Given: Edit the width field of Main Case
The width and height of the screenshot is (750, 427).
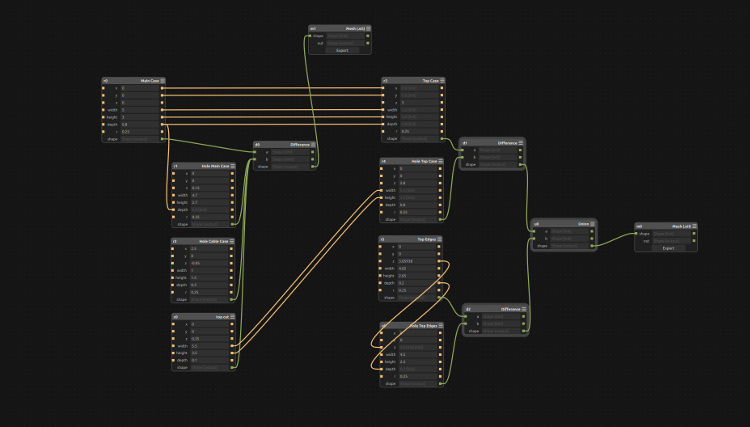Looking at the screenshot, I should pyautogui.click(x=140, y=110).
